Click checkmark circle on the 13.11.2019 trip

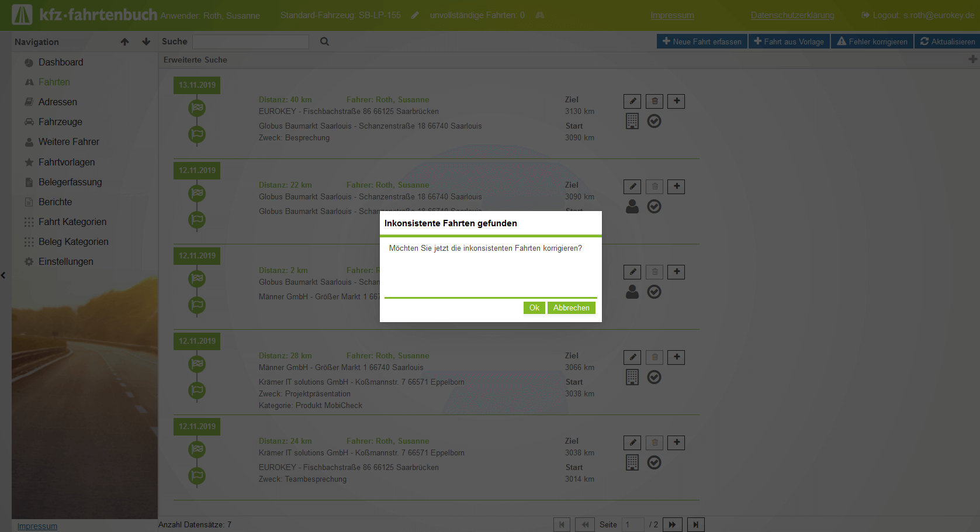tap(655, 121)
